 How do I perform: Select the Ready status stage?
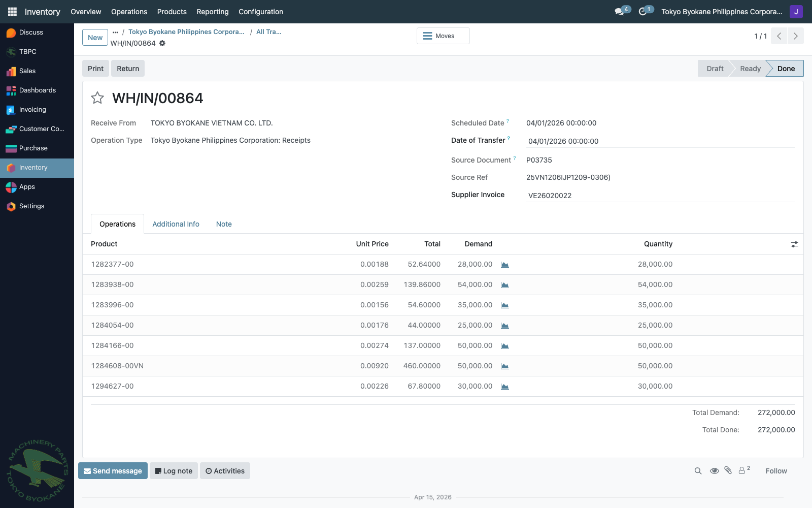[x=750, y=69]
